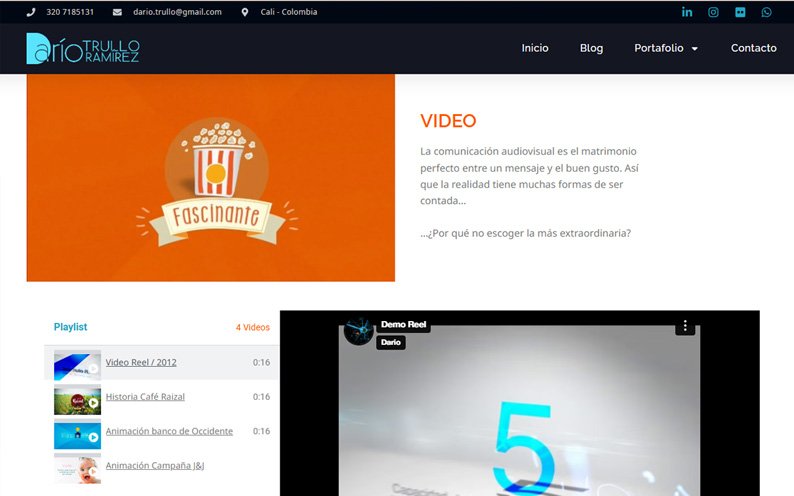Navigate to the Contacto page
Viewport: 794px width, 496px height.
pyautogui.click(x=753, y=48)
